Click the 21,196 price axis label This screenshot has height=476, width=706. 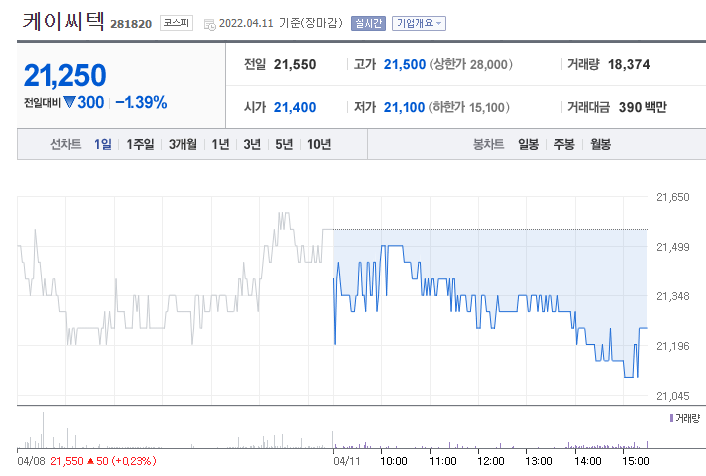click(x=673, y=346)
